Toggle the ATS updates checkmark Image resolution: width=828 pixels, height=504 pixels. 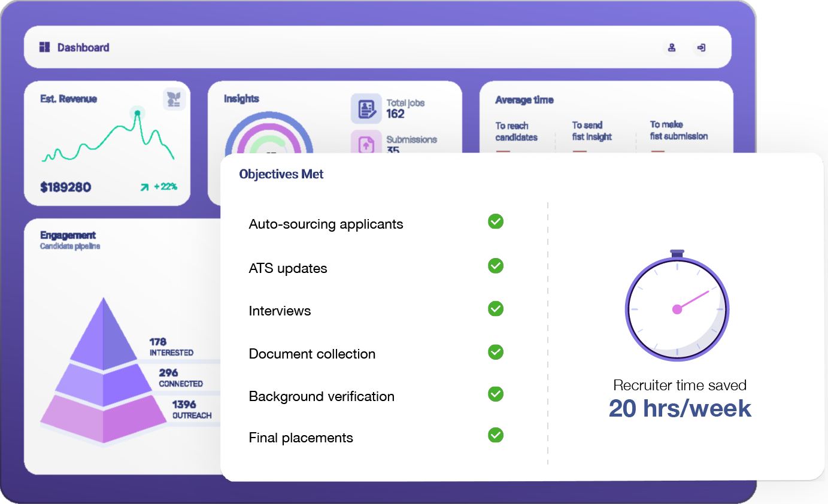click(x=495, y=266)
